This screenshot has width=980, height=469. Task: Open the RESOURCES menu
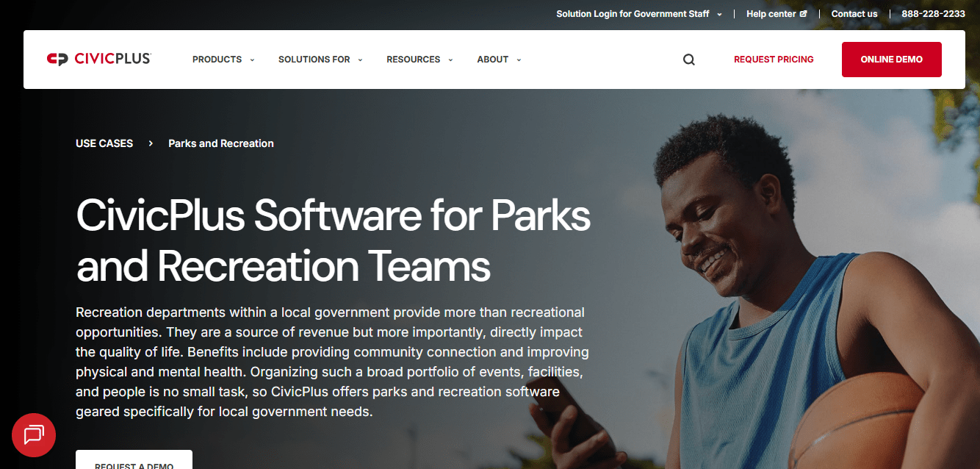414,60
